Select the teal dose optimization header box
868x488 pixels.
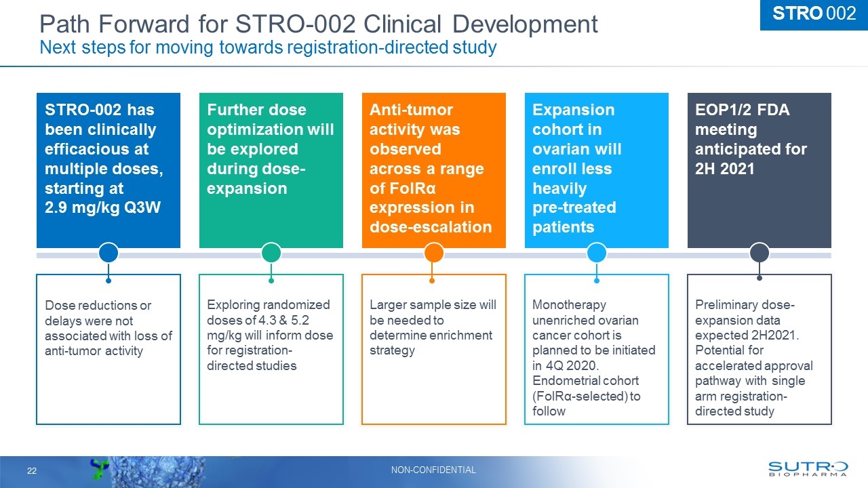(271, 170)
